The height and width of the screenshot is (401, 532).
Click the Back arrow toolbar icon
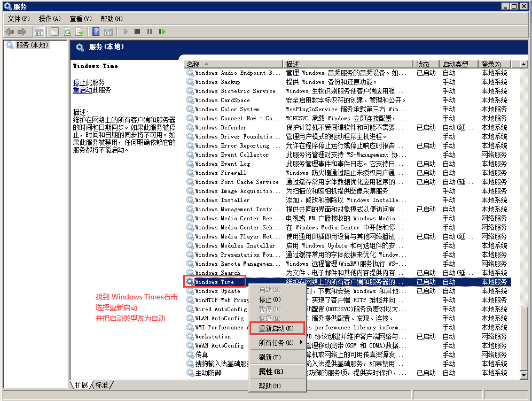pos(10,32)
